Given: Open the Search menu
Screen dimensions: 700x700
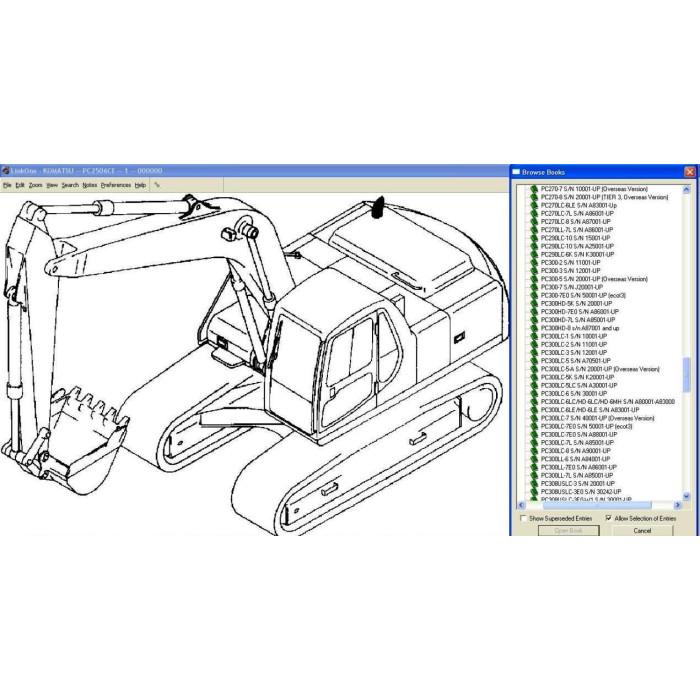Looking at the screenshot, I should tap(70, 185).
